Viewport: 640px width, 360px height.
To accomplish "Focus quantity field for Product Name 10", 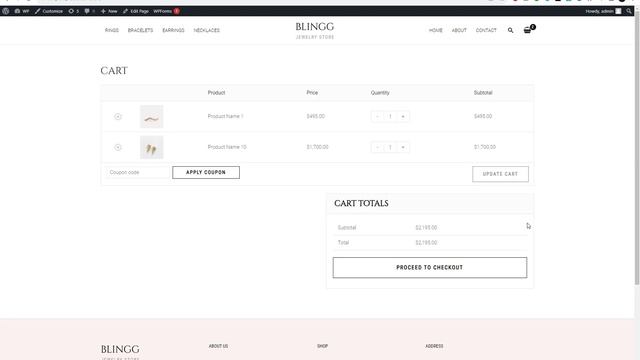I will (x=390, y=147).
